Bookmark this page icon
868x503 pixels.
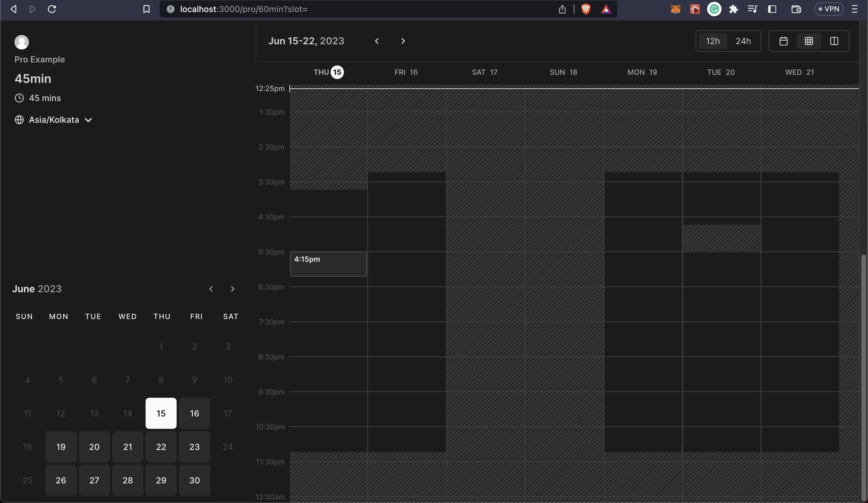pyautogui.click(x=146, y=9)
